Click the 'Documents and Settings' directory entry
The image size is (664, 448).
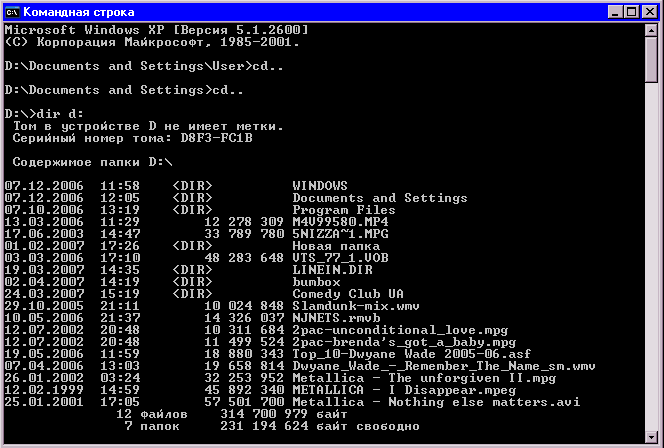pos(380,198)
